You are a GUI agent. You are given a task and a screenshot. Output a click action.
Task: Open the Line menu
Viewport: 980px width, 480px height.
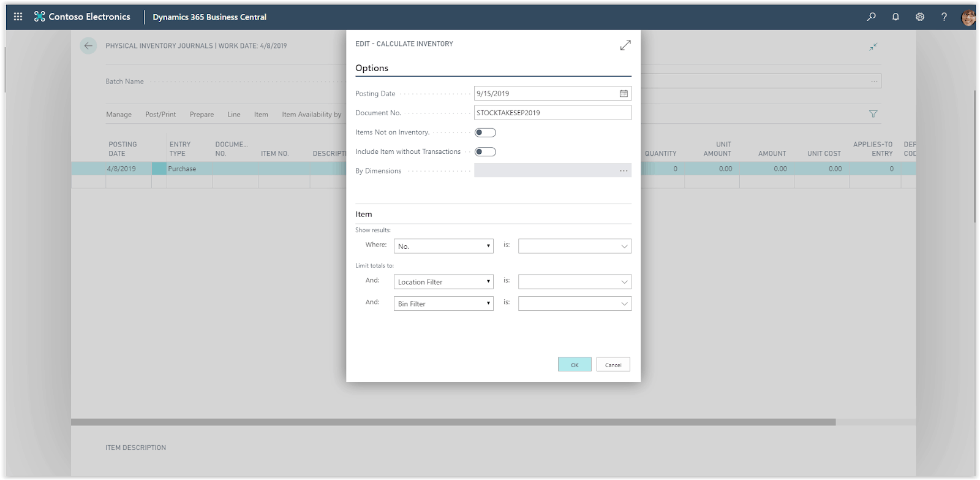pos(234,114)
